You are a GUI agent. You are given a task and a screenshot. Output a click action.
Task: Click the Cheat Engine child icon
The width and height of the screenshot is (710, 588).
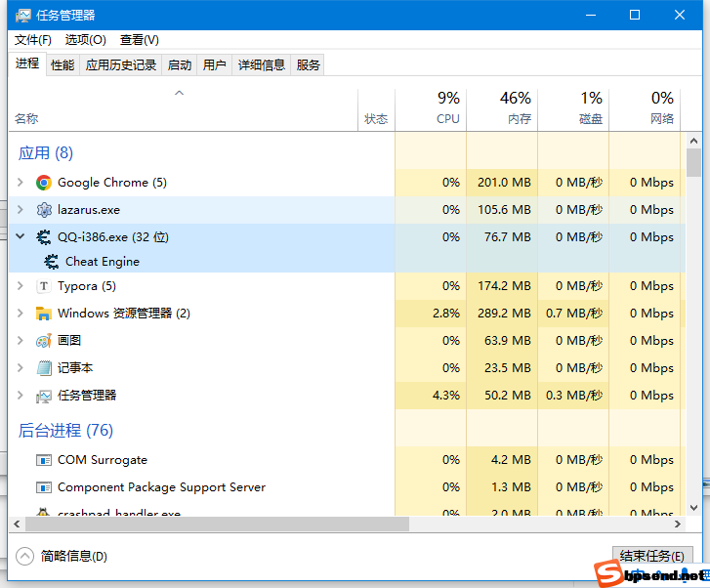click(x=51, y=262)
